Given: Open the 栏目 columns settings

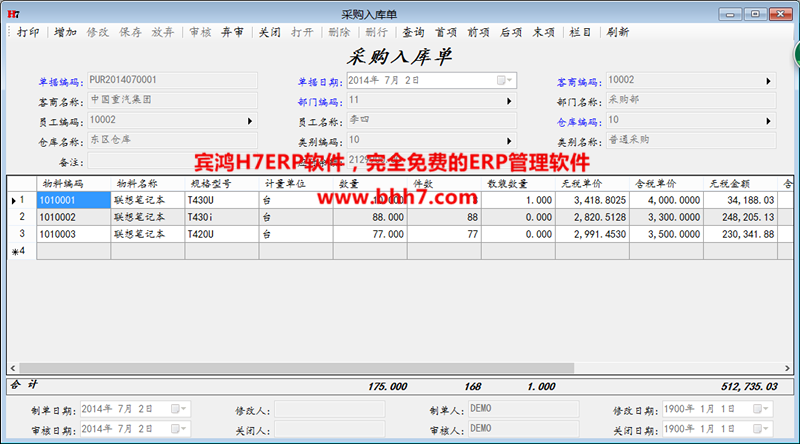Looking at the screenshot, I should (x=581, y=32).
